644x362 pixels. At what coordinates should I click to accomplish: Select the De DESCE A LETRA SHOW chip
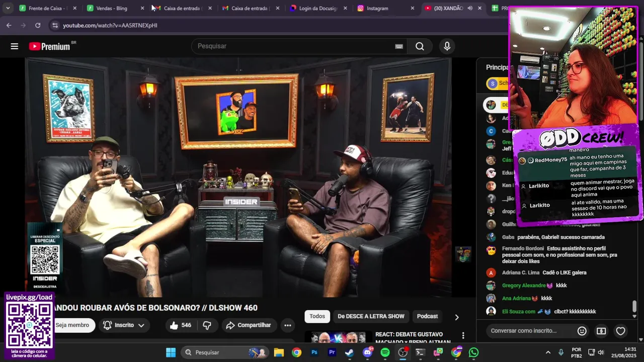pos(371,316)
